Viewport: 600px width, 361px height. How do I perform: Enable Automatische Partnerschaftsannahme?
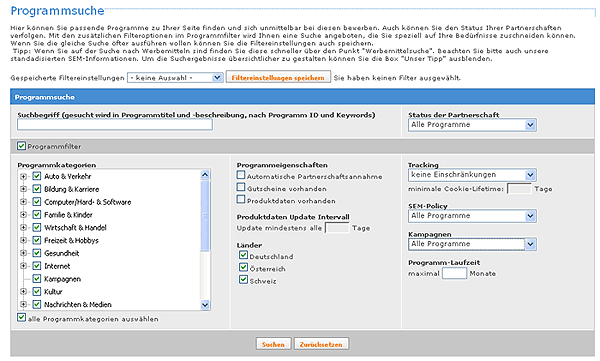241,175
